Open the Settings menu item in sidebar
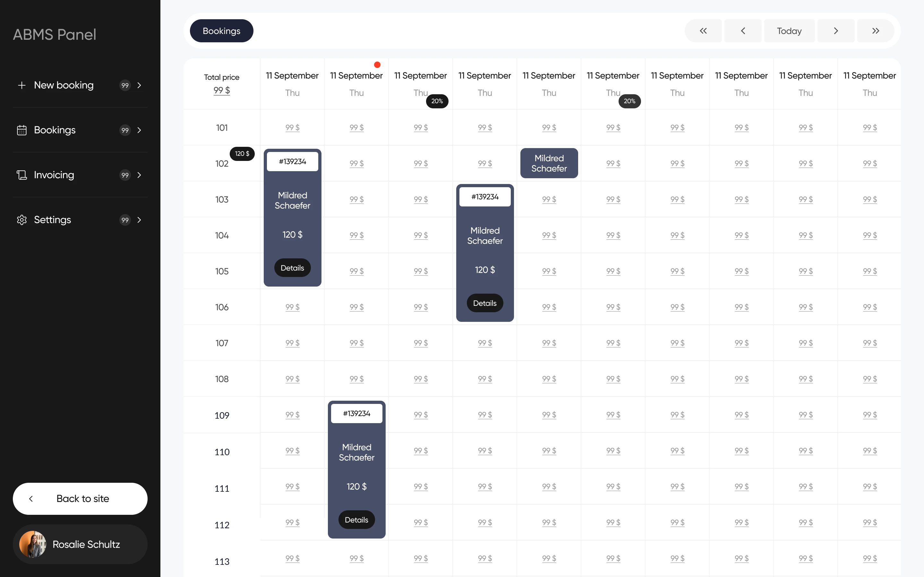Viewport: 924px width, 577px height. (x=52, y=220)
